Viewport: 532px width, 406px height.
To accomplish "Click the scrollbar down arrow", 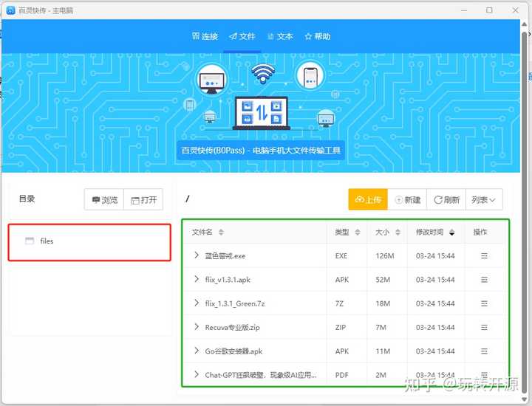I will coord(525,399).
